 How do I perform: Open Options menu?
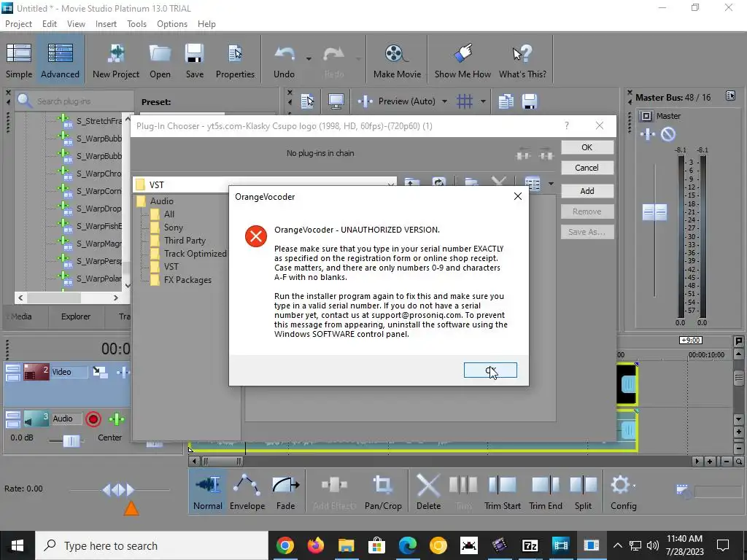coord(172,24)
